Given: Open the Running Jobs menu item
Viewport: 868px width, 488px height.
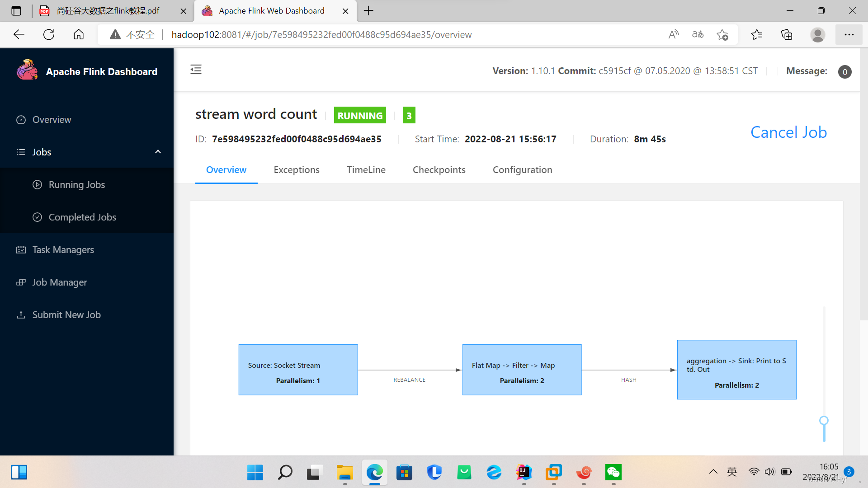Looking at the screenshot, I should 76,185.
